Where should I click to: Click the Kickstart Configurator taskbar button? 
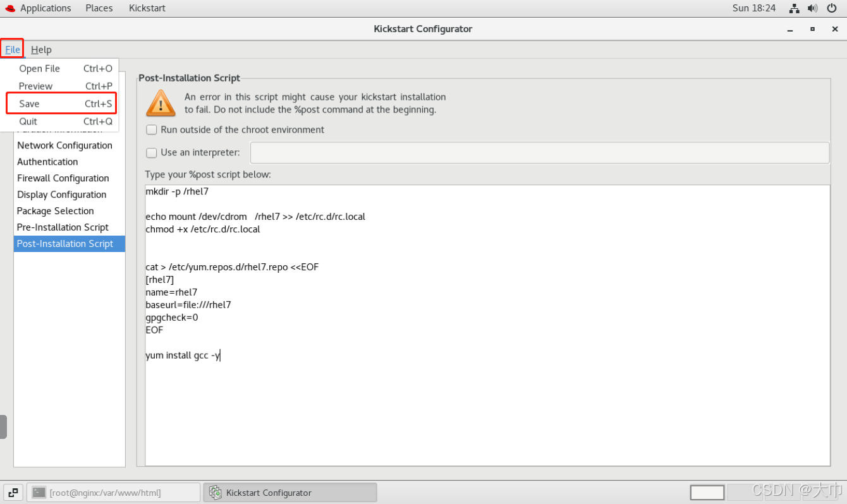(290, 493)
